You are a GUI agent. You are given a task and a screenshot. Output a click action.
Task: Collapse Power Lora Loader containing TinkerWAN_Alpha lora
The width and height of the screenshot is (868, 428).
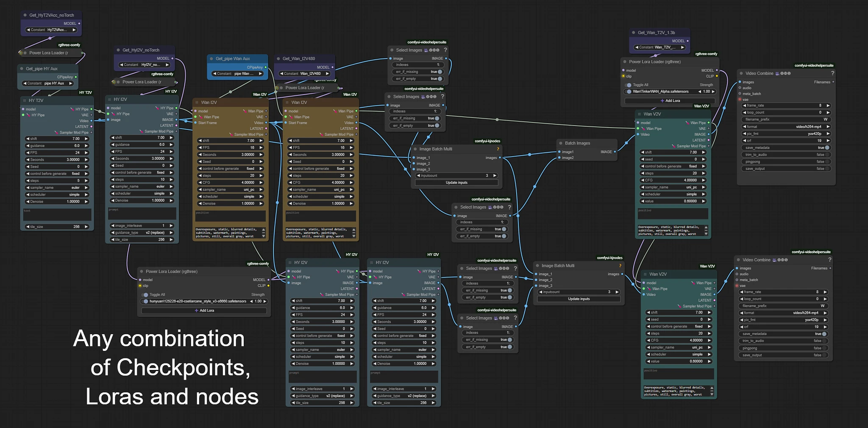point(625,62)
